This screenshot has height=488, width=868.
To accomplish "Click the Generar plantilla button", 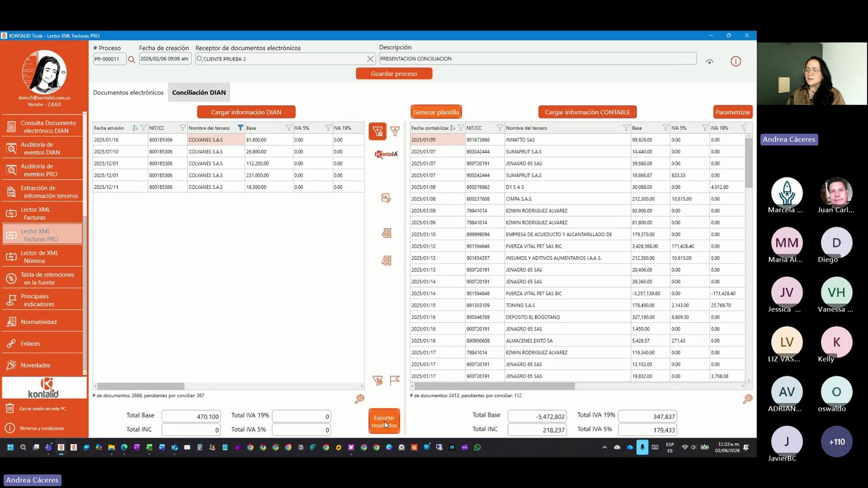I will point(436,112).
